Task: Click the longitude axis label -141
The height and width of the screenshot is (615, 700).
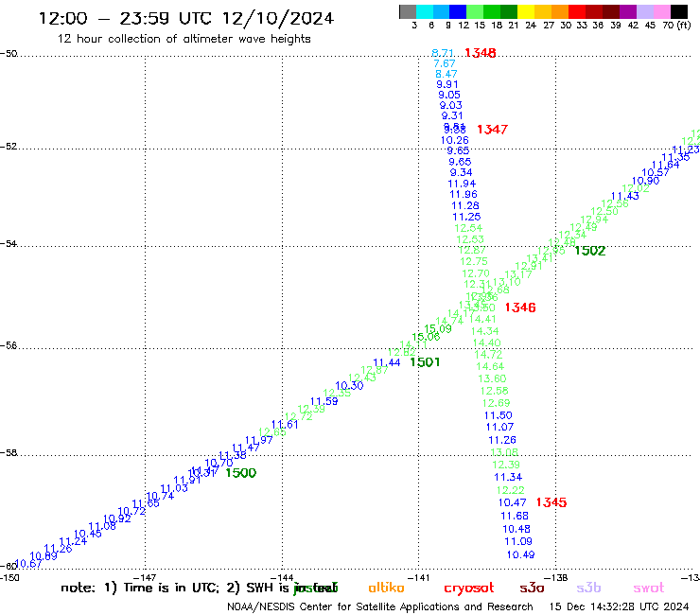Action: [418, 577]
